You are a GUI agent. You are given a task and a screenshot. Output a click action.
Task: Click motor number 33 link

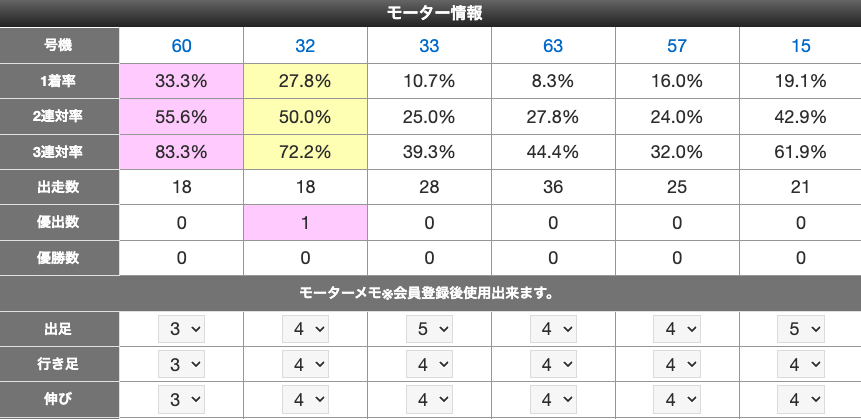[x=429, y=46]
